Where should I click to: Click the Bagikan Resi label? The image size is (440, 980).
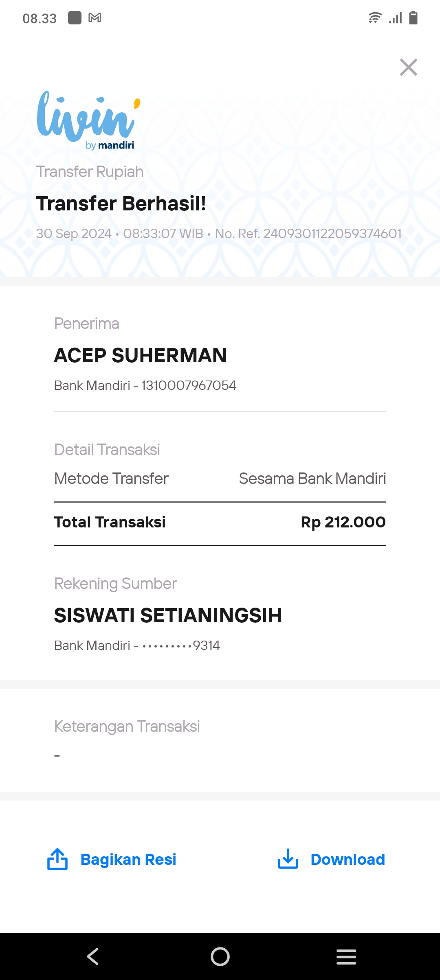[128, 859]
